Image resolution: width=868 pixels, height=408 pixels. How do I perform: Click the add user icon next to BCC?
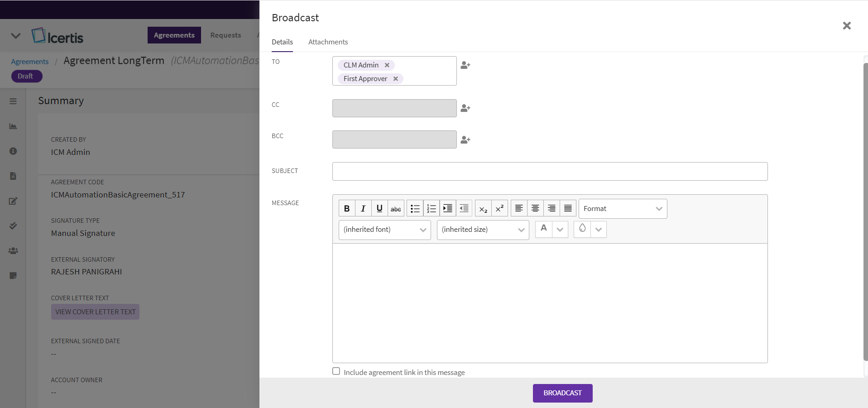tap(465, 140)
